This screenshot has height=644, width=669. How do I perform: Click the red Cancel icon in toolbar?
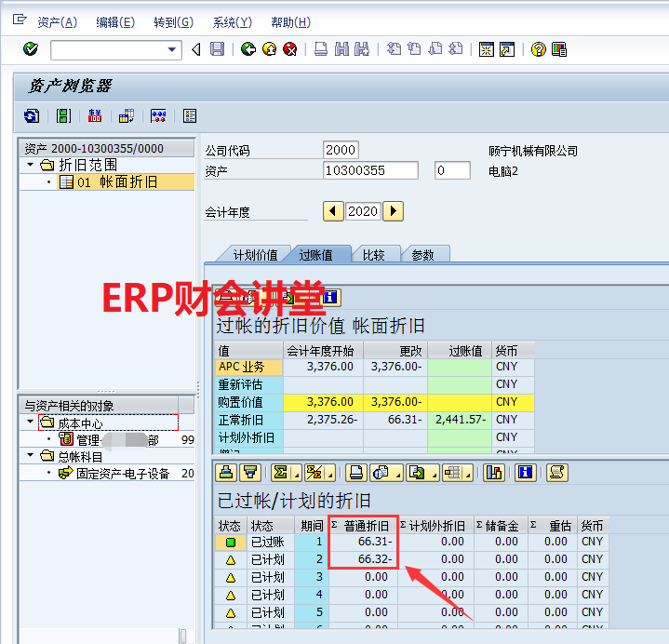point(290,49)
